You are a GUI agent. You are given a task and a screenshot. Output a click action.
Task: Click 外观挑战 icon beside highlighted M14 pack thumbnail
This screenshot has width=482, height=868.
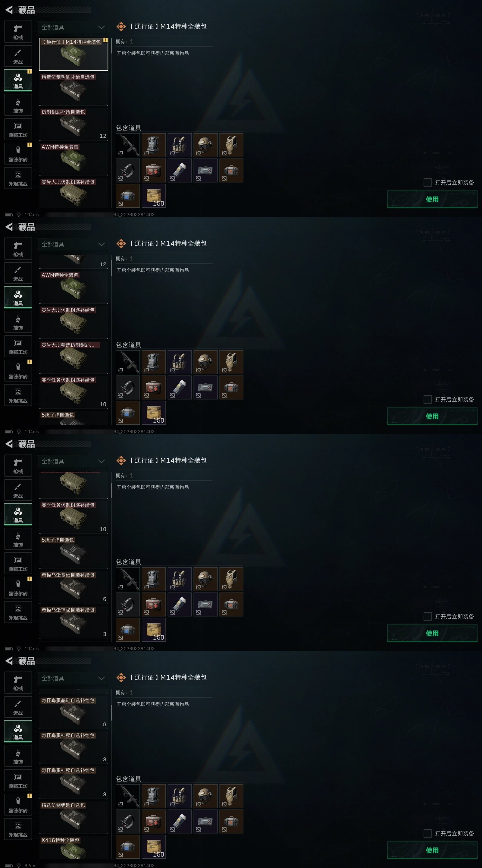click(x=18, y=178)
